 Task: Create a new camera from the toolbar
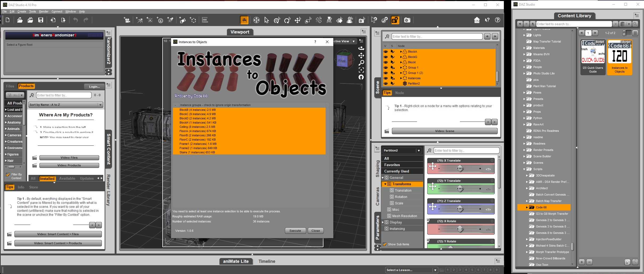[x=127, y=20]
